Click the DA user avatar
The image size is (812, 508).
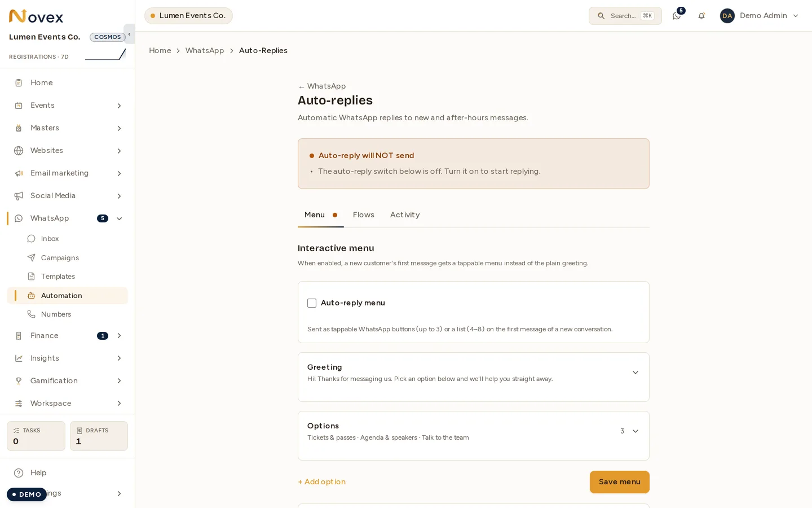click(727, 16)
